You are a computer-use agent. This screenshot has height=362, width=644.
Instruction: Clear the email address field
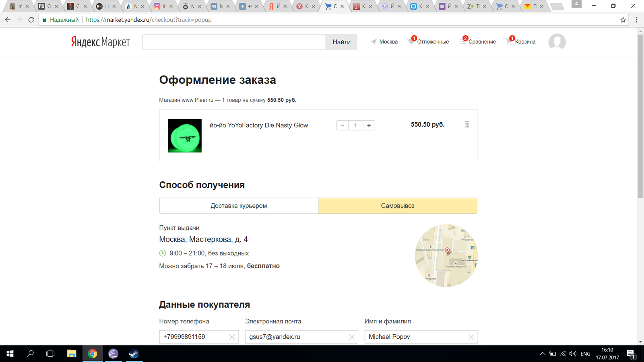[x=351, y=337]
